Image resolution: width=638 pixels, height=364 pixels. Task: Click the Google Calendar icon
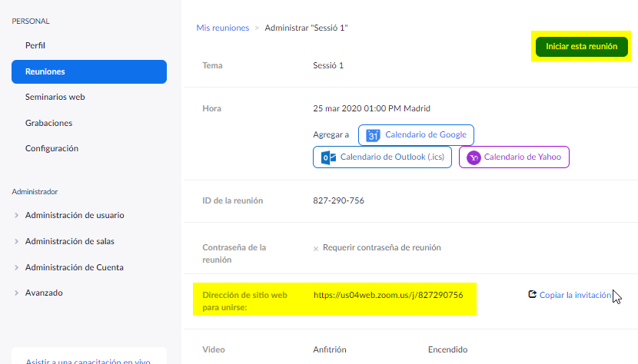click(x=374, y=135)
